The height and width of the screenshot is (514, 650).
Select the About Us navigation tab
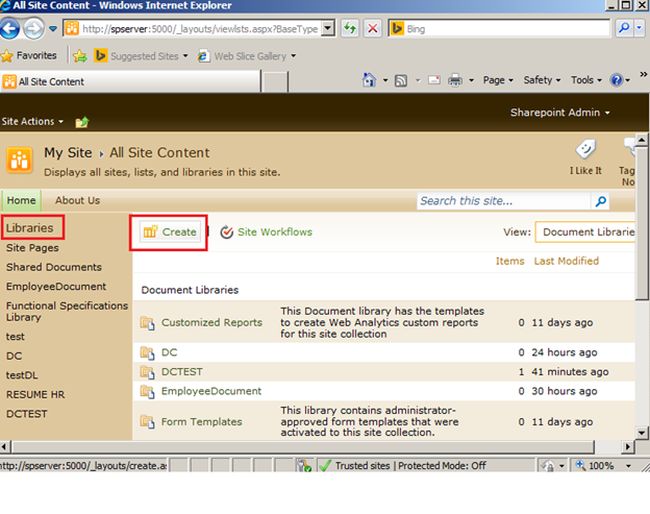click(78, 200)
